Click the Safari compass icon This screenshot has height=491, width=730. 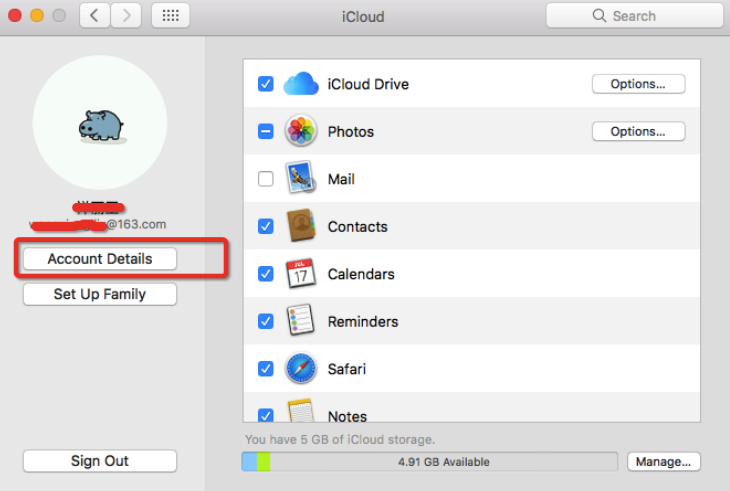pyautogui.click(x=301, y=368)
